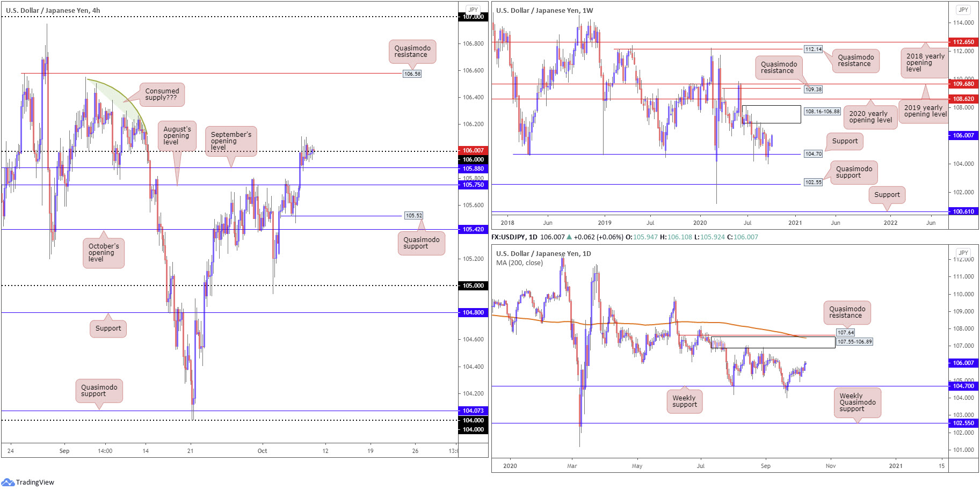Click the 105.000 black axis price label
Viewport: 980px width, 490px height.
pos(473,286)
